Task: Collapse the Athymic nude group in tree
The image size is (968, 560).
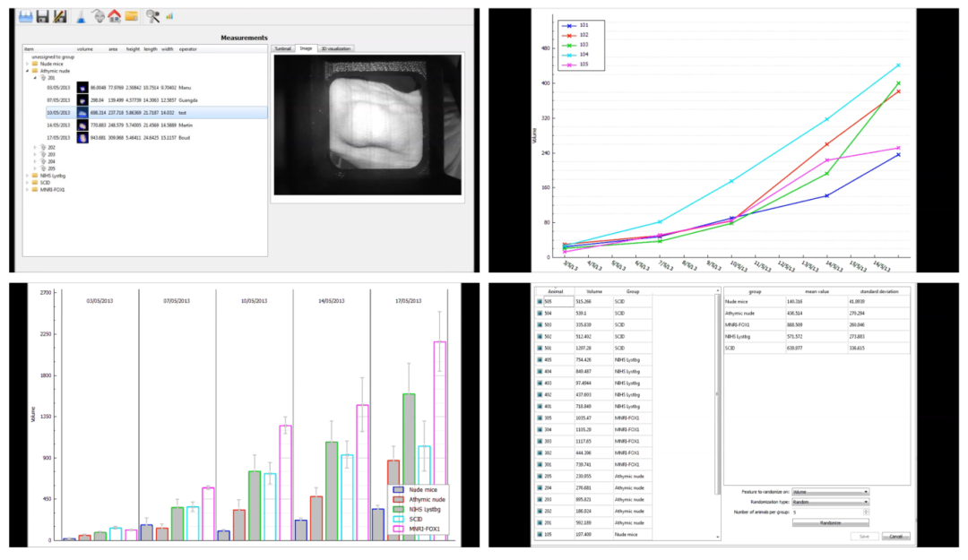Action: [28, 71]
